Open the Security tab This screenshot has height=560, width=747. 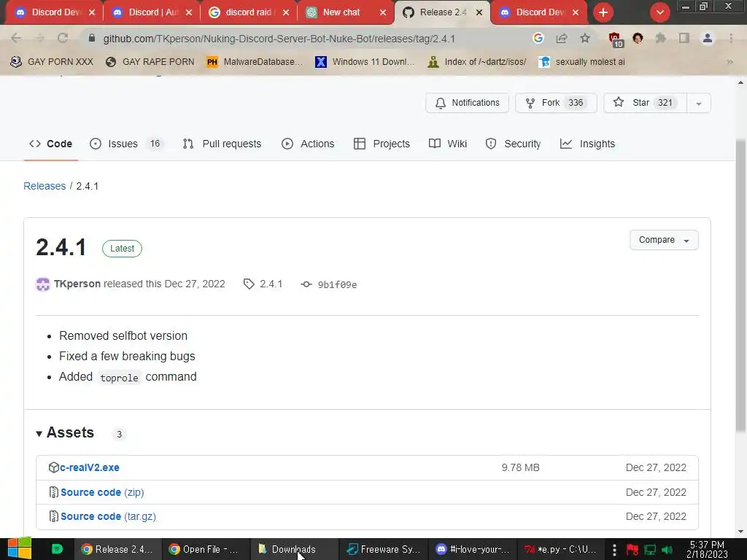coord(513,144)
